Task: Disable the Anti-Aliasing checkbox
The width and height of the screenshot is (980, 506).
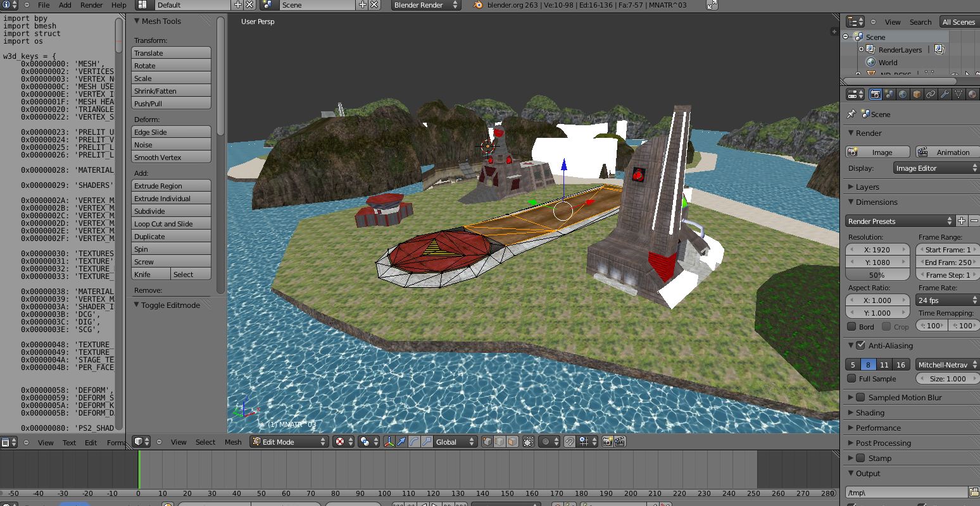Action: [x=860, y=346]
